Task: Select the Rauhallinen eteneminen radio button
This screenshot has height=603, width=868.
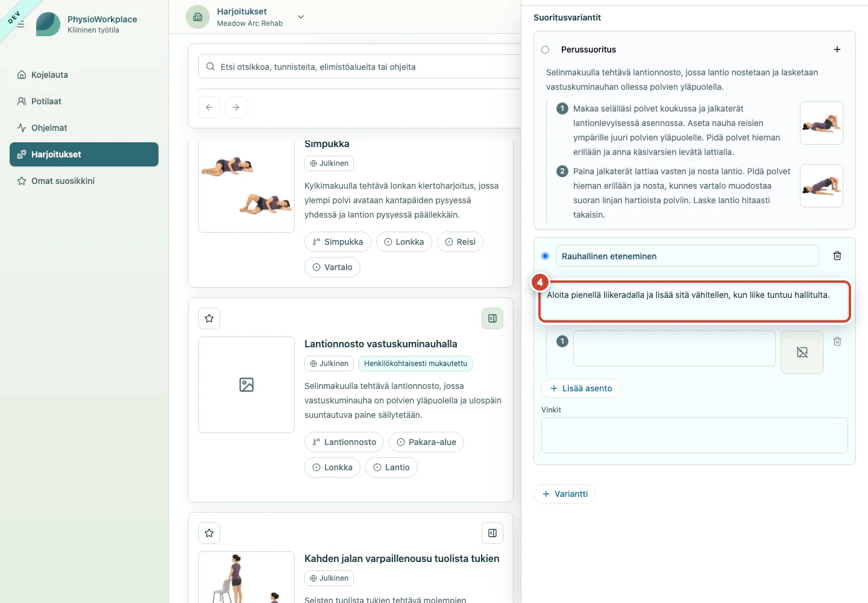Action: pyautogui.click(x=546, y=256)
